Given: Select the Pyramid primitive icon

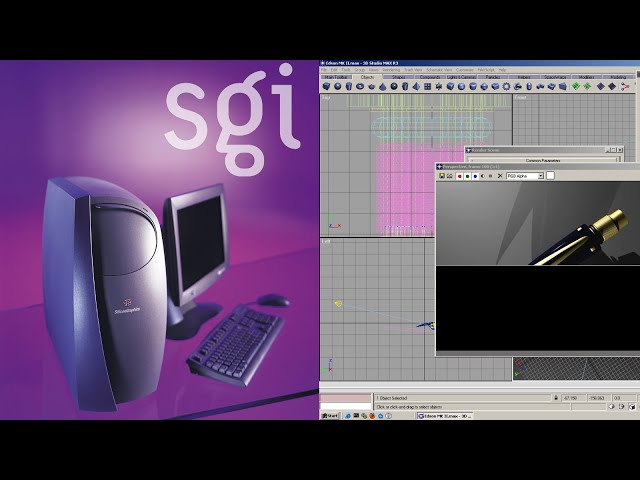Looking at the screenshot, I should [416, 86].
